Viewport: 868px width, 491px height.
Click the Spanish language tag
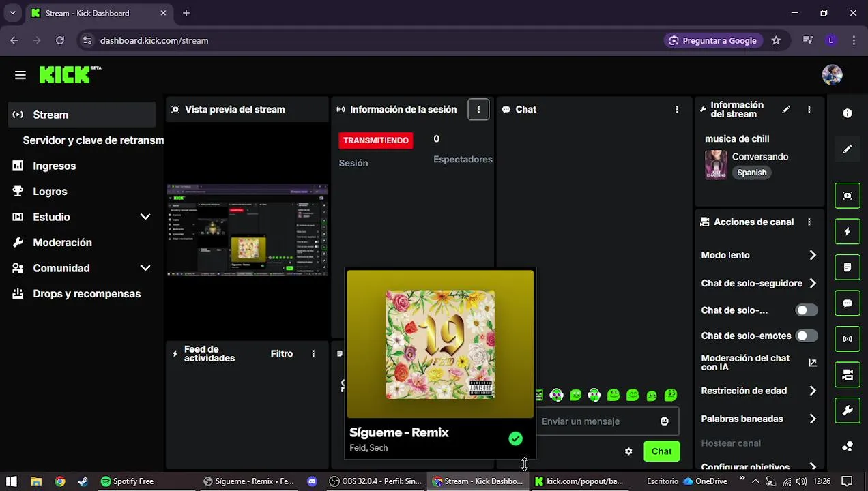coord(751,173)
